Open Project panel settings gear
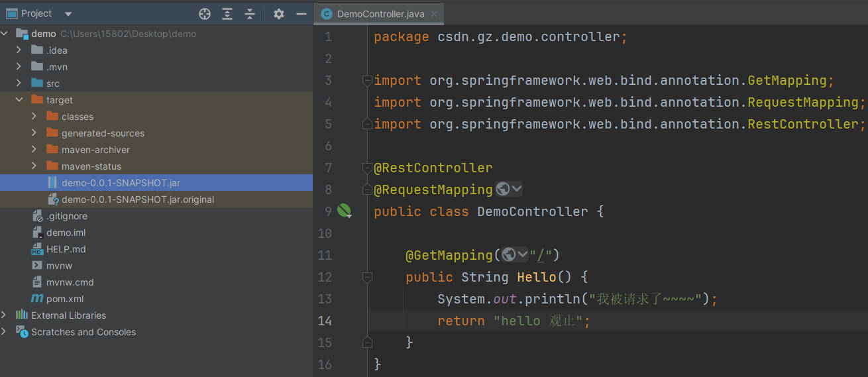This screenshot has height=377, width=868. coord(279,14)
